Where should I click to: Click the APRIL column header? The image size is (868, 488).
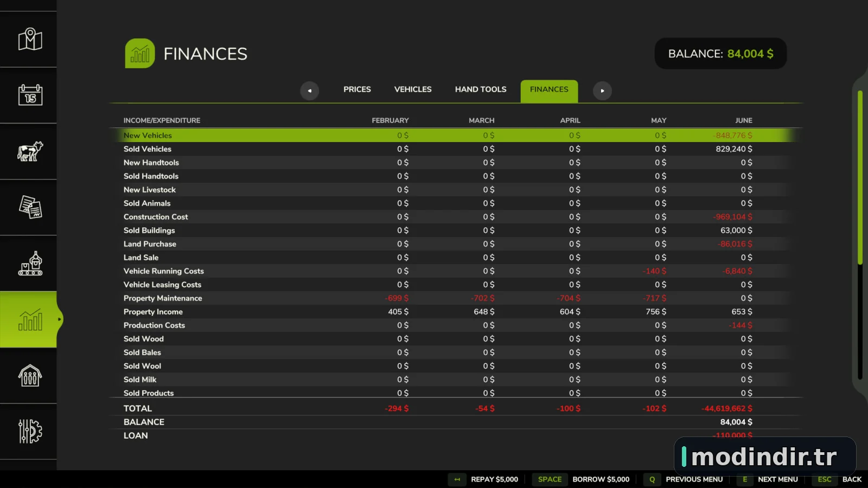click(x=570, y=120)
